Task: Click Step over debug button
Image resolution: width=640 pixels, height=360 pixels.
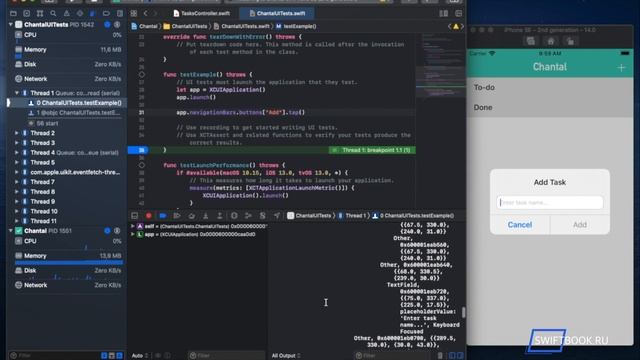Action: tap(191, 216)
